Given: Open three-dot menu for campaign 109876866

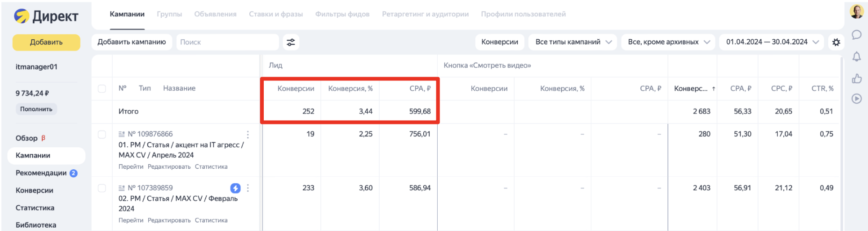Looking at the screenshot, I should 248,135.
